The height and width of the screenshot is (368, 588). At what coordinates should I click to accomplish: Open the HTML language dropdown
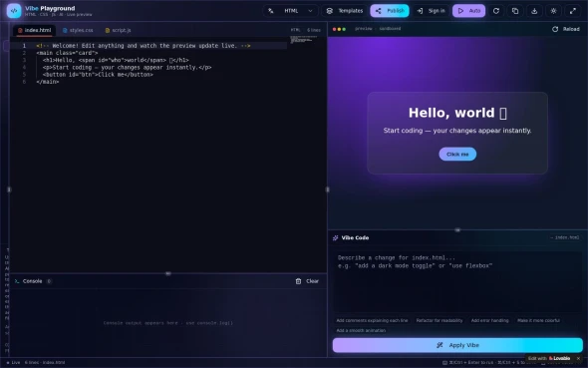click(291, 11)
